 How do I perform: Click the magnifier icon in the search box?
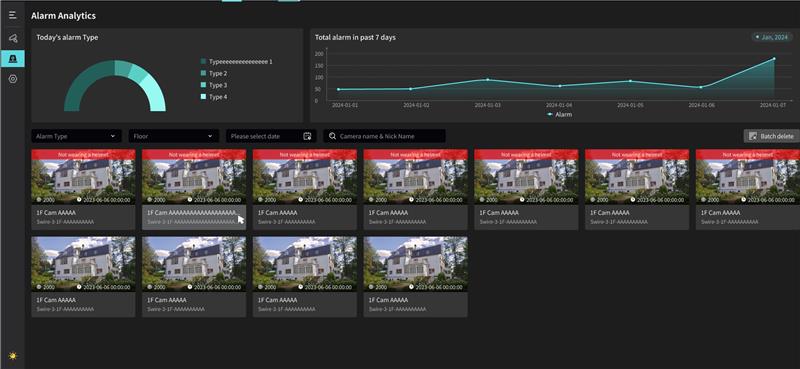click(332, 136)
